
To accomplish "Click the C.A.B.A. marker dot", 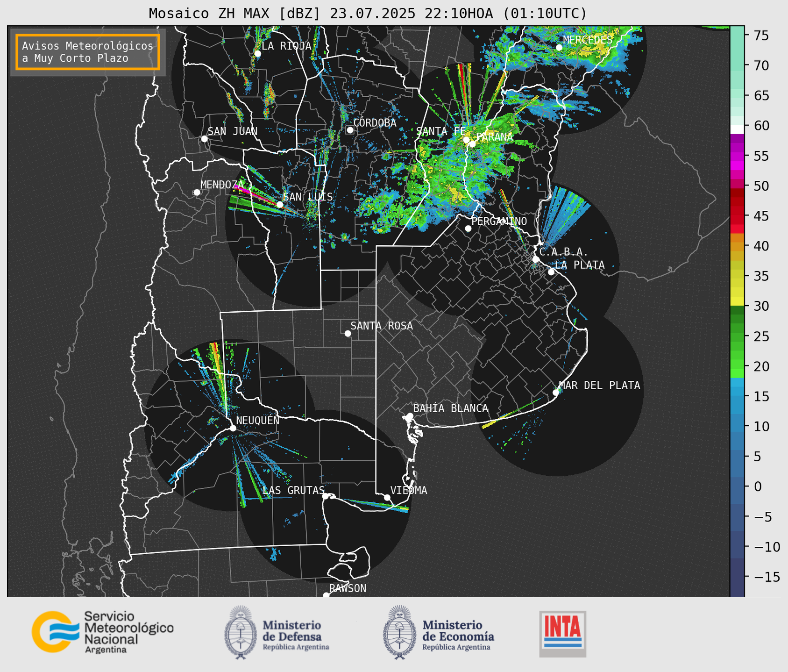I will [536, 259].
